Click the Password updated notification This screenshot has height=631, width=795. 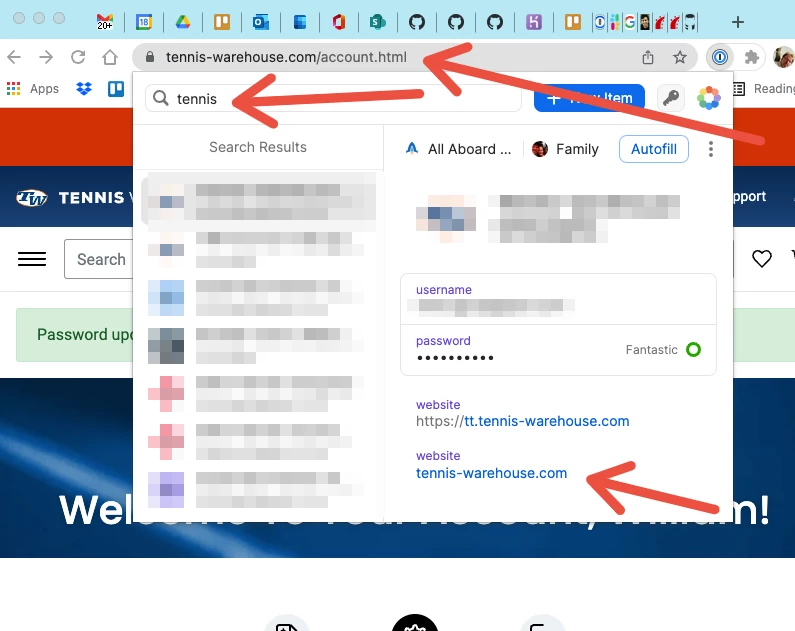pos(75,335)
